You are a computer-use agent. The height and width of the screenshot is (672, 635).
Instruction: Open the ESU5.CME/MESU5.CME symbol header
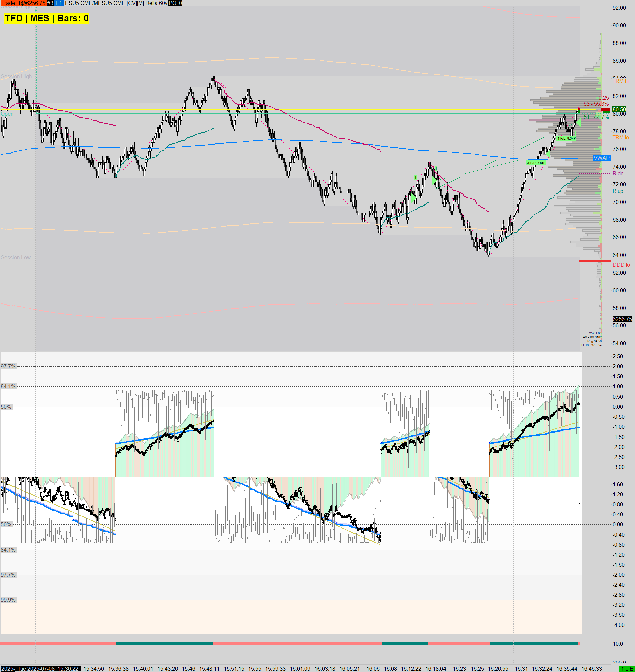(x=95, y=3)
